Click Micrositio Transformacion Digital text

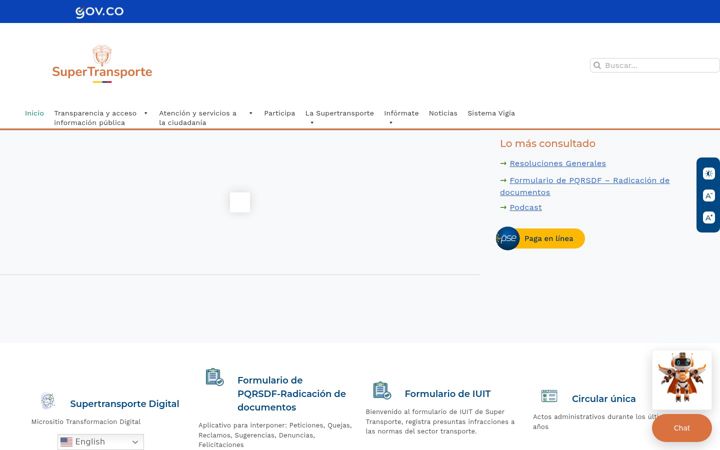tap(86, 422)
